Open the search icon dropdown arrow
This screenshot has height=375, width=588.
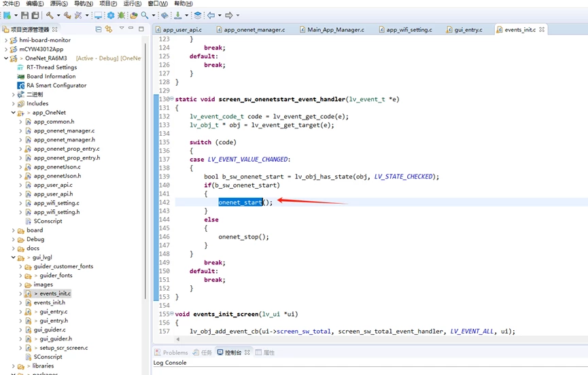(x=154, y=16)
